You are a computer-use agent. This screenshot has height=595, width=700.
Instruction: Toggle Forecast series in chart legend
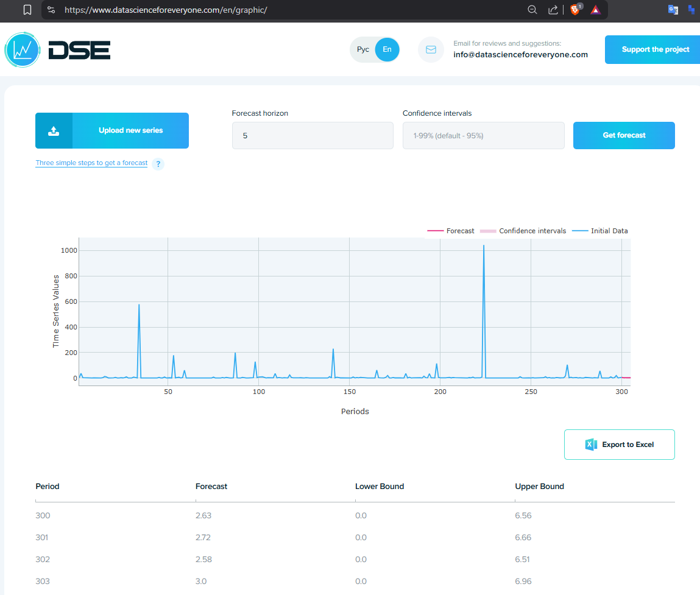451,231
